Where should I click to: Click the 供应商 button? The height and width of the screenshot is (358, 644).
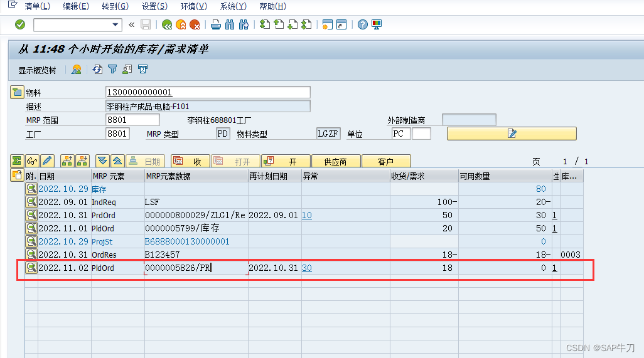tap(336, 161)
